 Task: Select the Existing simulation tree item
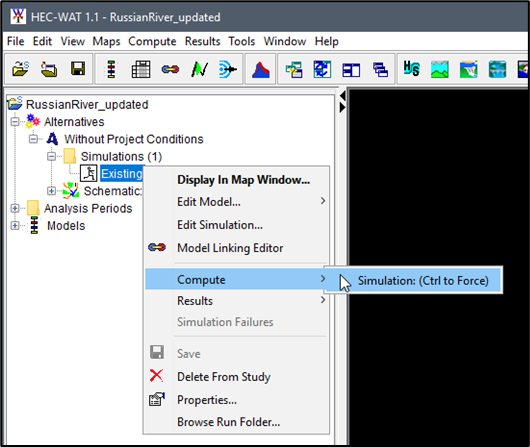click(122, 173)
